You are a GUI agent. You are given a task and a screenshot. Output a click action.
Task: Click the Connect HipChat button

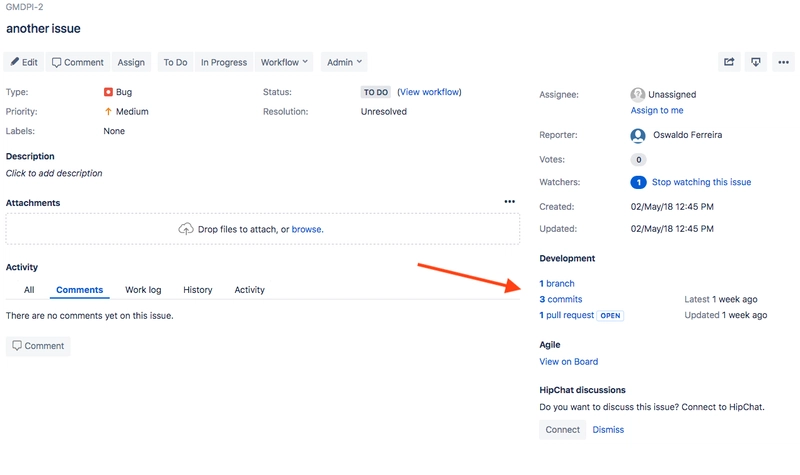pyautogui.click(x=562, y=430)
